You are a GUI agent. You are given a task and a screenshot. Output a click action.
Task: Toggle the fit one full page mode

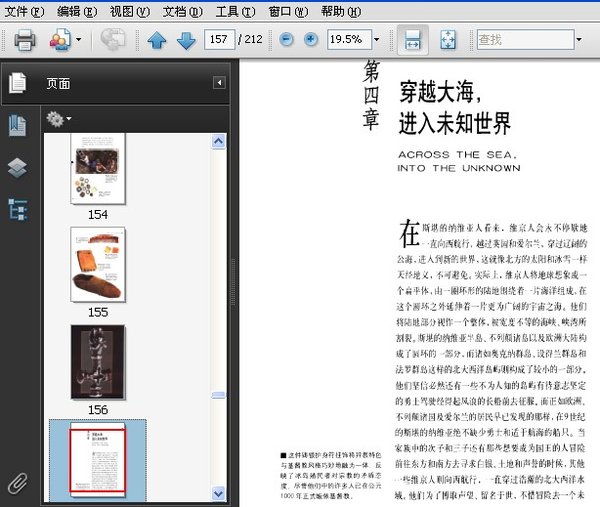447,40
